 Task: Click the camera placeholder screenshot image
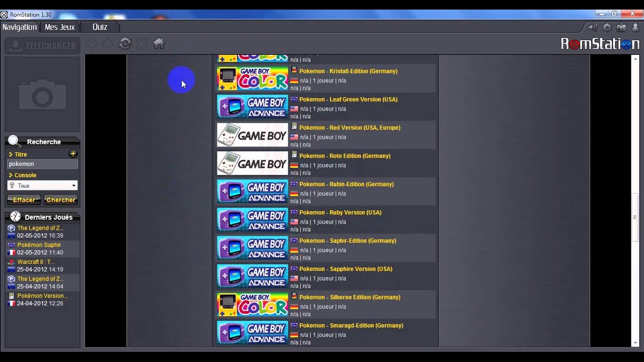point(43,94)
